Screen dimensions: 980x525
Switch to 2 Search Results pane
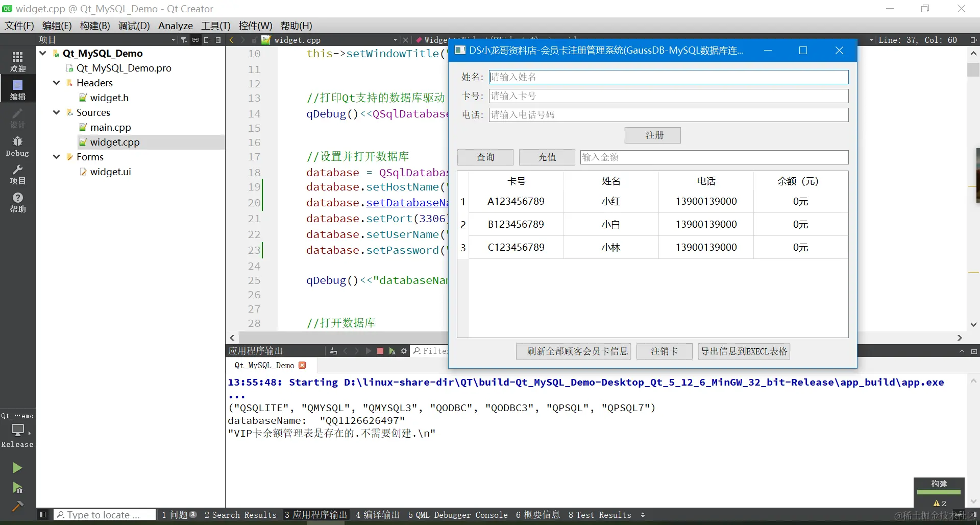point(240,515)
